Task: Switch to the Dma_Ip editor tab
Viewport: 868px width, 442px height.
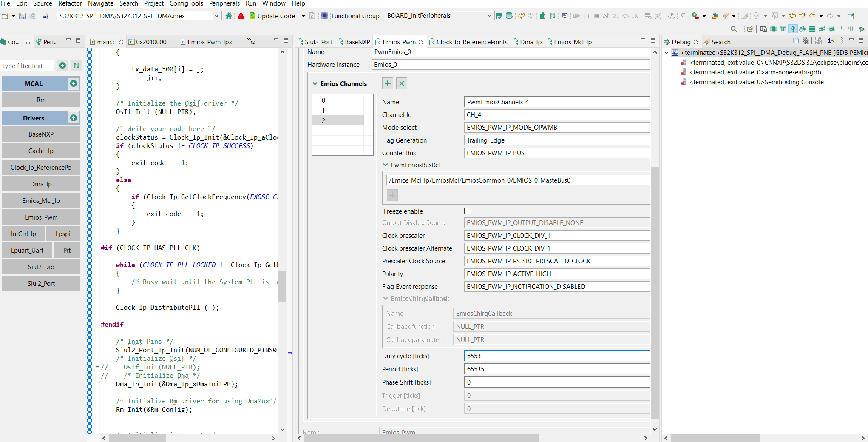Action: 530,42
